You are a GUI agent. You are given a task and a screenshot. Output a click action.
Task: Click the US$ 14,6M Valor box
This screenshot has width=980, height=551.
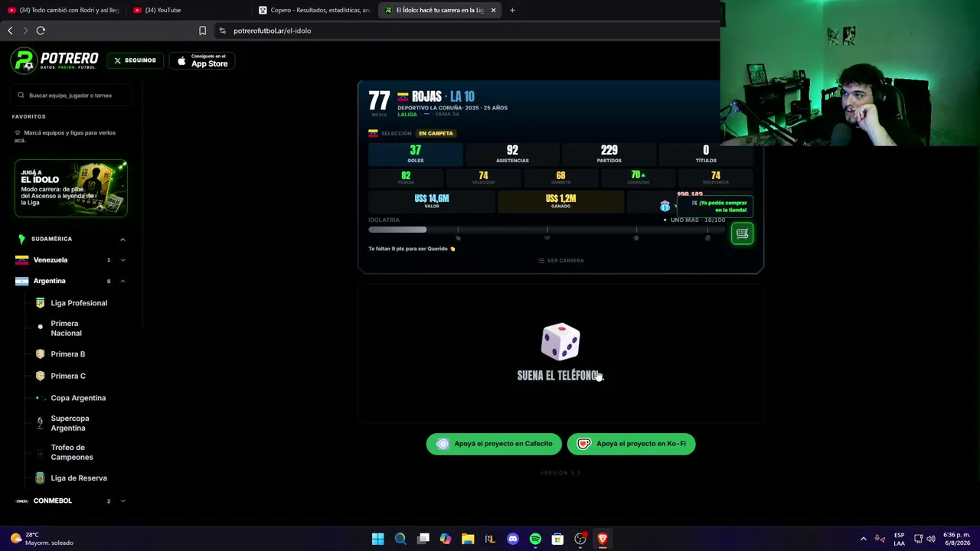[432, 201]
